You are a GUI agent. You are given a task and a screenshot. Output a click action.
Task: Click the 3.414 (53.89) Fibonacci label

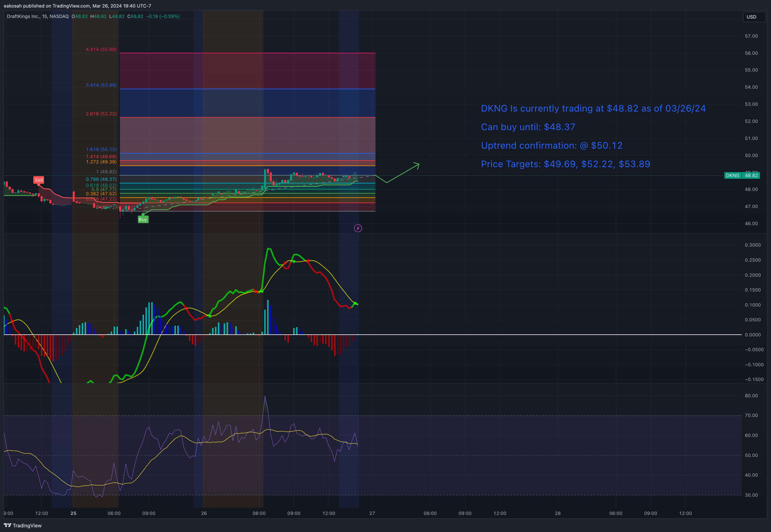tap(101, 85)
